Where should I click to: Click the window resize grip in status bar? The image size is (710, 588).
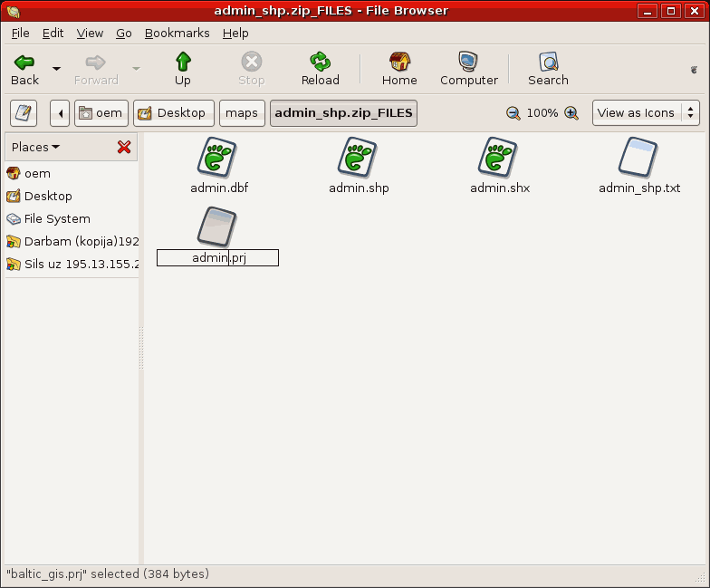(701, 578)
